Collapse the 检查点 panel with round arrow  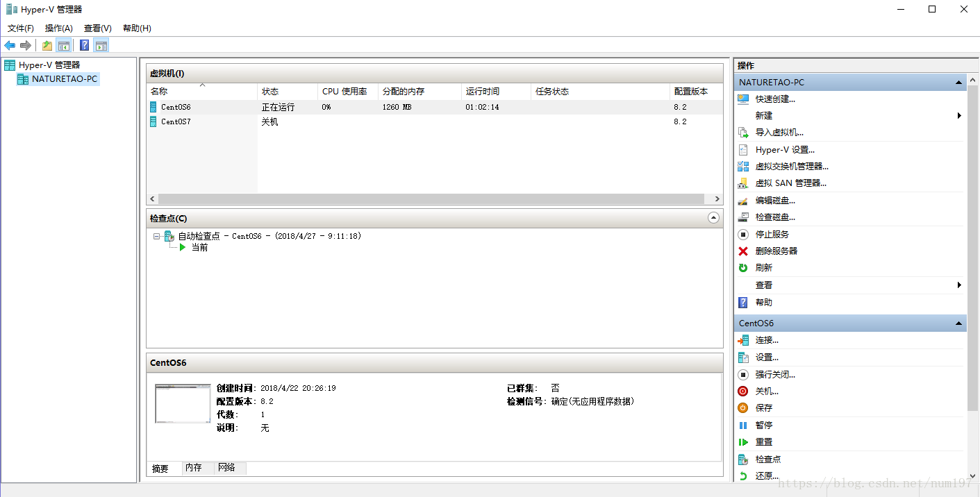pyautogui.click(x=713, y=218)
